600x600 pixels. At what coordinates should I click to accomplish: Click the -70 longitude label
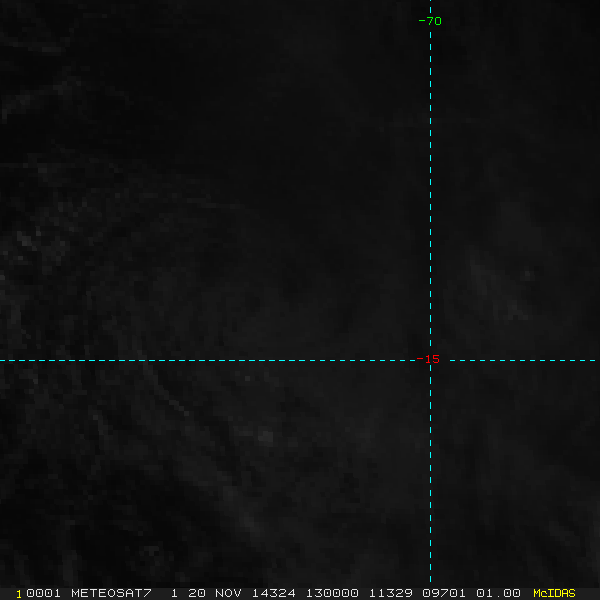coord(430,21)
